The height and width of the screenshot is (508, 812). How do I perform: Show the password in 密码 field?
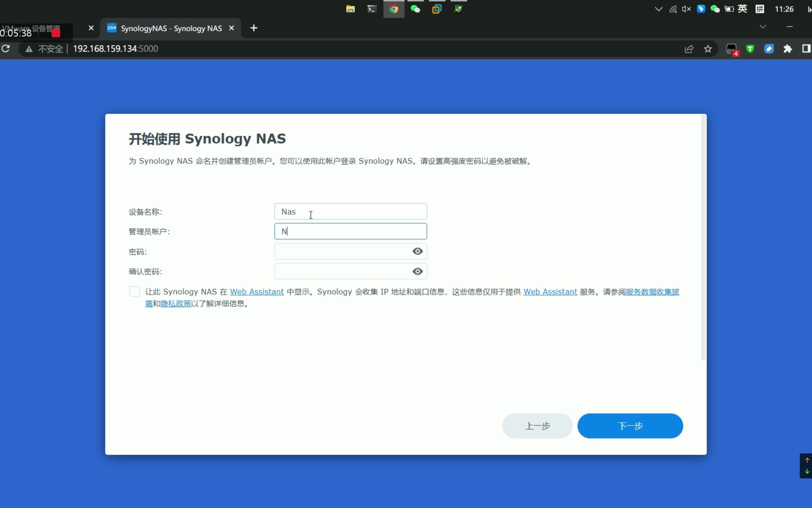tap(418, 251)
